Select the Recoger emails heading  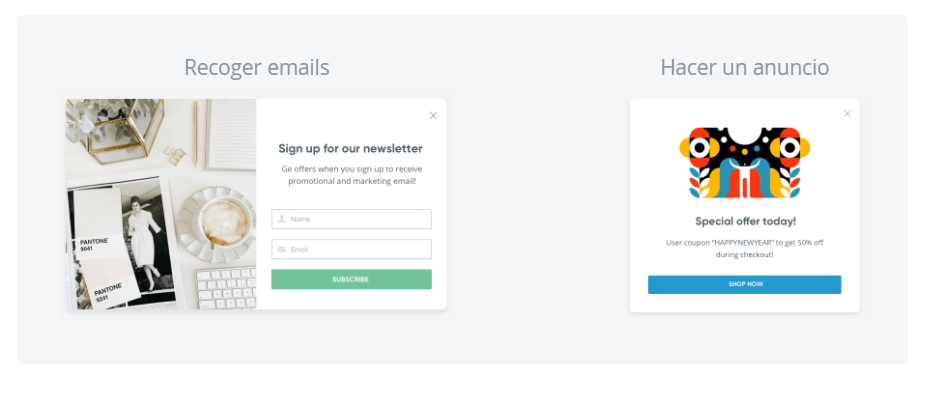pos(256,67)
